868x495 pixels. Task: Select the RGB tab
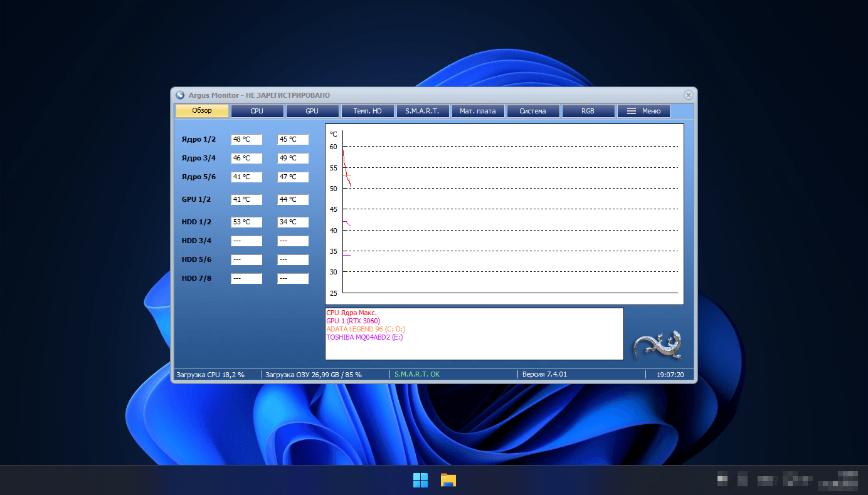pyautogui.click(x=588, y=111)
